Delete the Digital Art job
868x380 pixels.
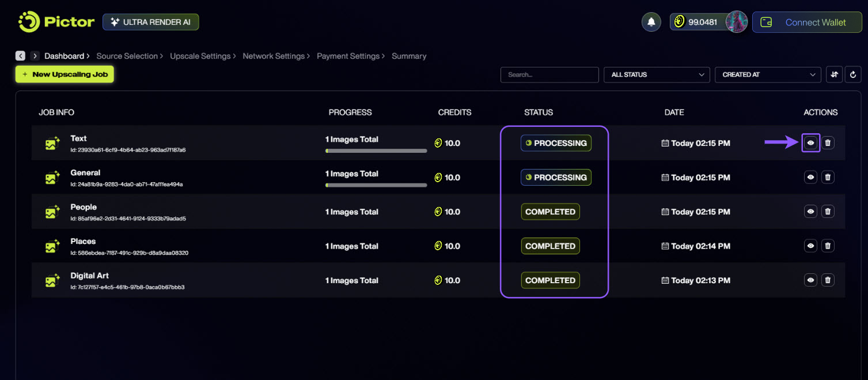tap(828, 280)
